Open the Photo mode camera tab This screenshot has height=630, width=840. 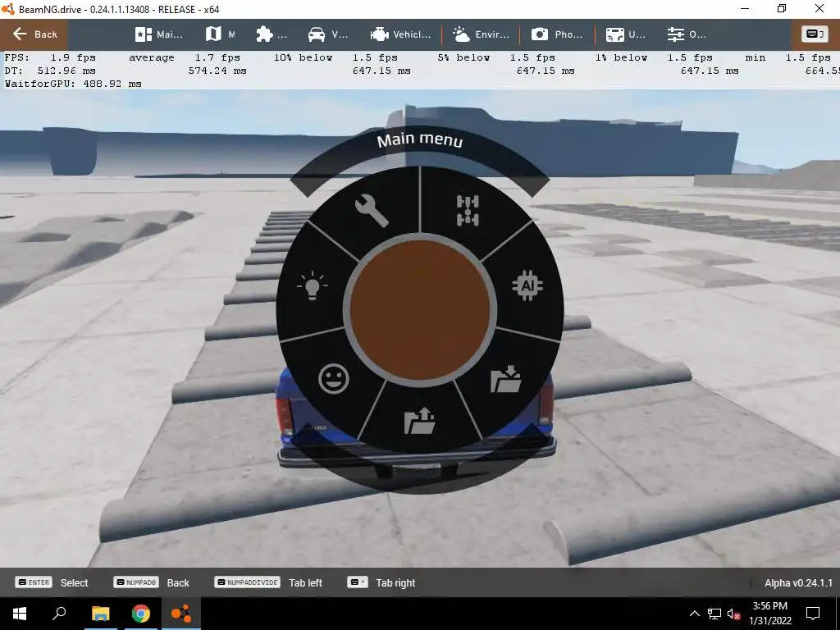pos(557,34)
